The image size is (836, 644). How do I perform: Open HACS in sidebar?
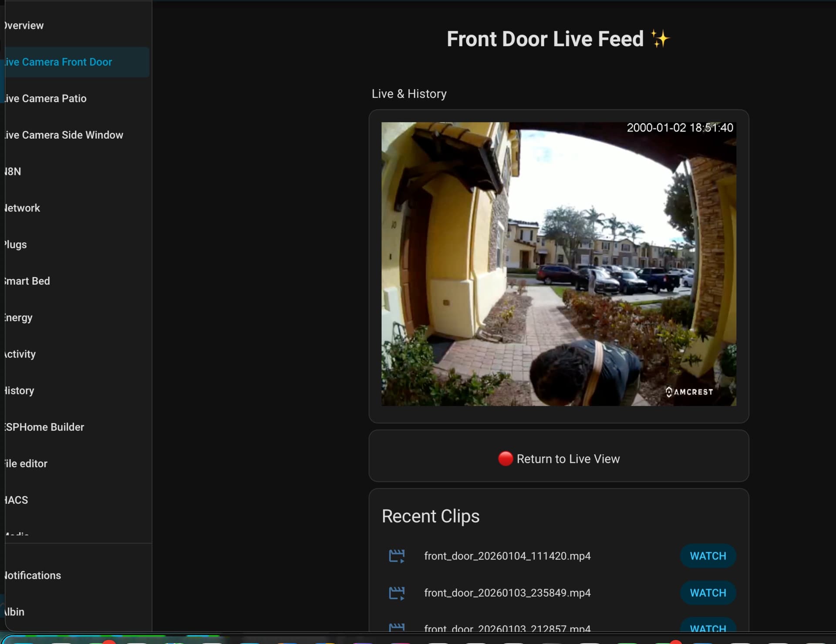tap(17, 500)
